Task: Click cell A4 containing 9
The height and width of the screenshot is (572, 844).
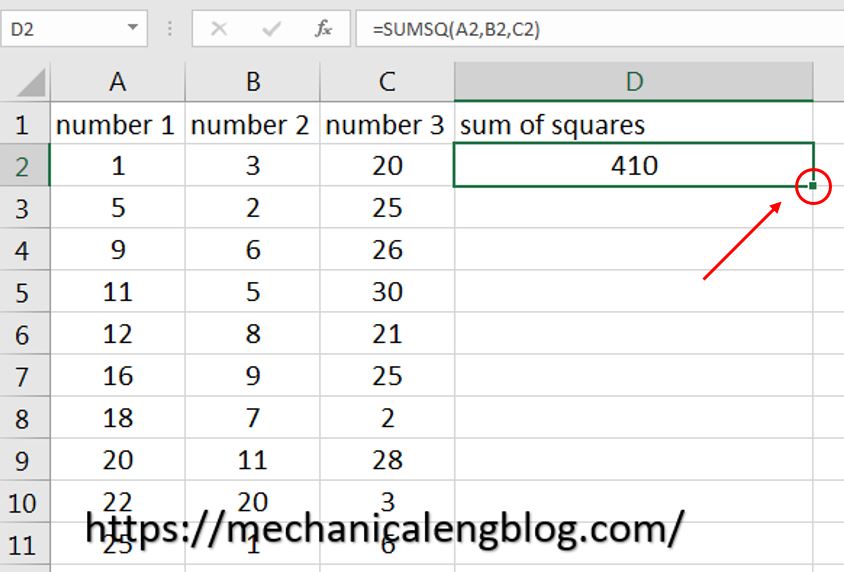Action: (x=118, y=249)
